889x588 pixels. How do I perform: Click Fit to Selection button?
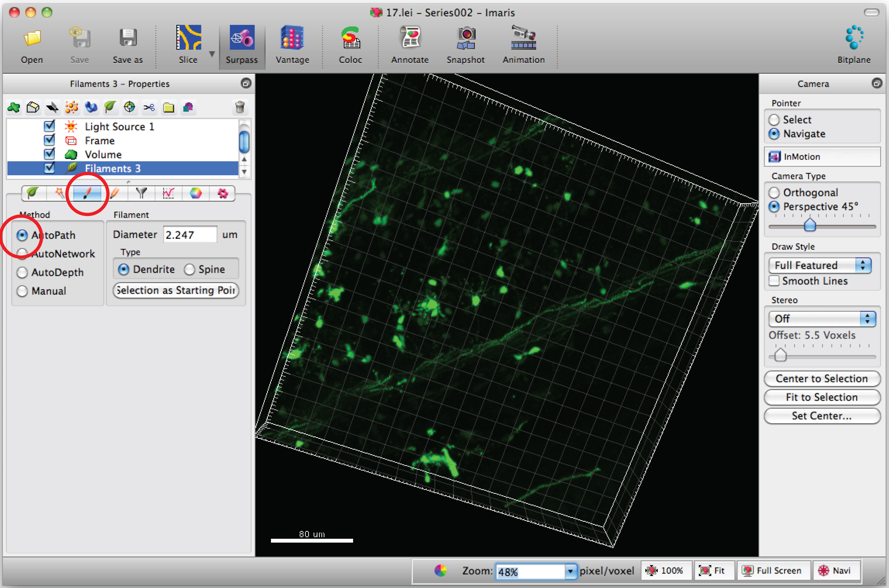[x=822, y=397]
